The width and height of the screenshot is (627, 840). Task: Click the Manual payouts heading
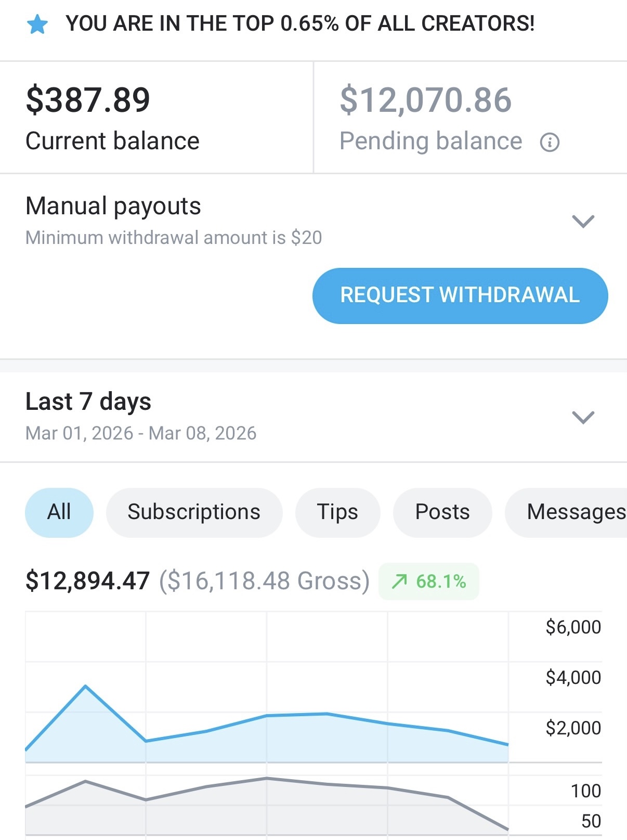point(113,206)
